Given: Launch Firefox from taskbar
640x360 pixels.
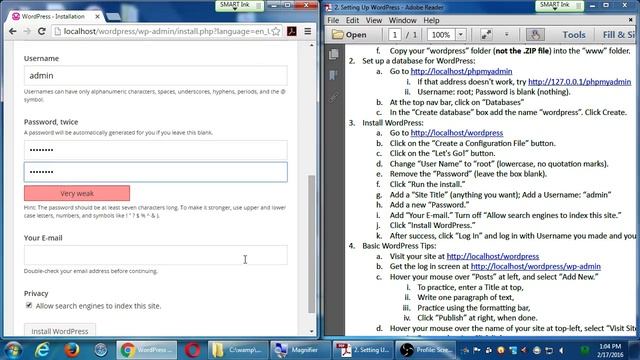Looking at the screenshot, I should (x=71, y=350).
